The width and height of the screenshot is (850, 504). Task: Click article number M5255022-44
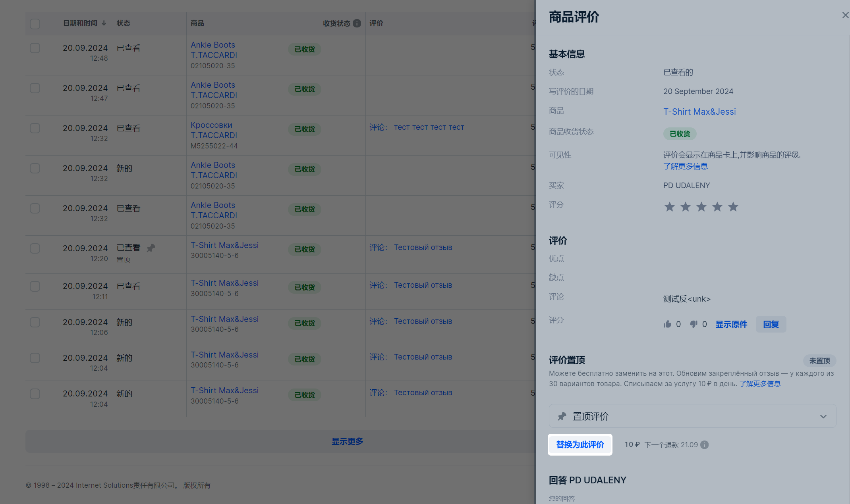coord(214,146)
